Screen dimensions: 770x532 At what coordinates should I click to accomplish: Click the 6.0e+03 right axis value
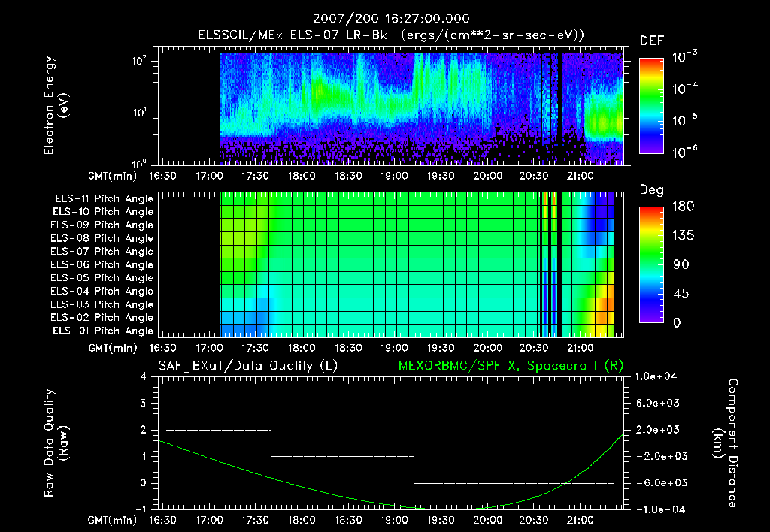658,403
